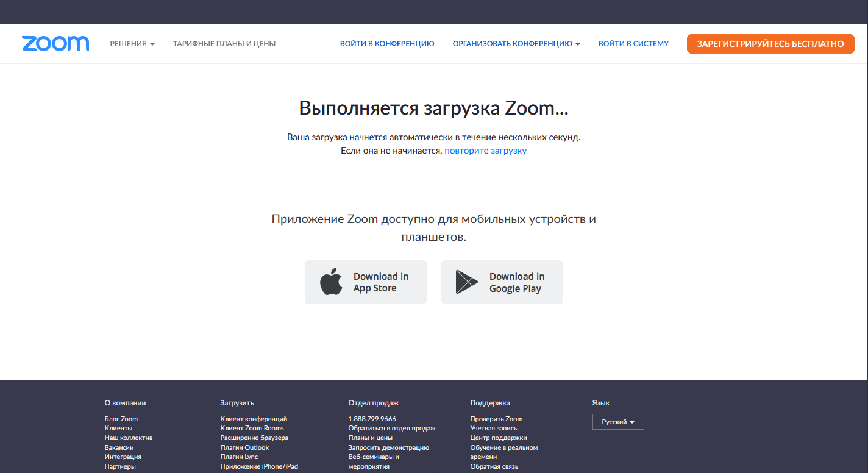
Task: Open the Вакансии footer link
Action: 119,447
